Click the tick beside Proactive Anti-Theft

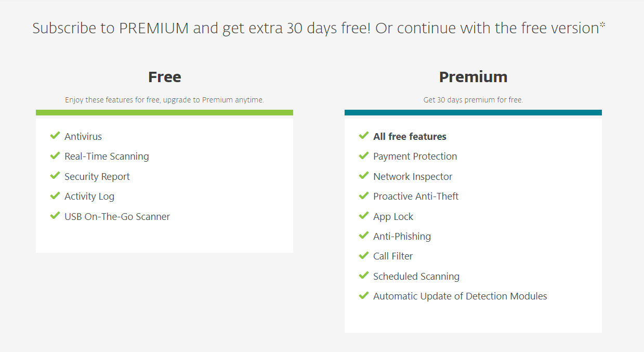coord(364,195)
